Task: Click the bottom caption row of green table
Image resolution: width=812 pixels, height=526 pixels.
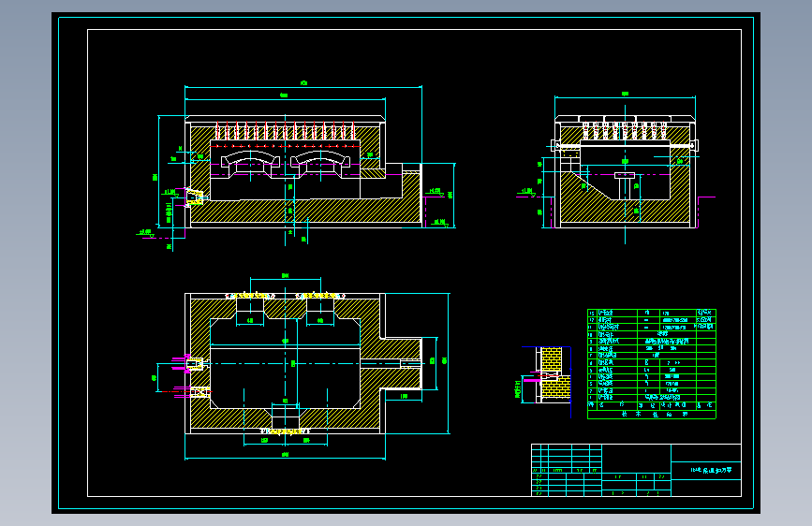Action: point(652,415)
